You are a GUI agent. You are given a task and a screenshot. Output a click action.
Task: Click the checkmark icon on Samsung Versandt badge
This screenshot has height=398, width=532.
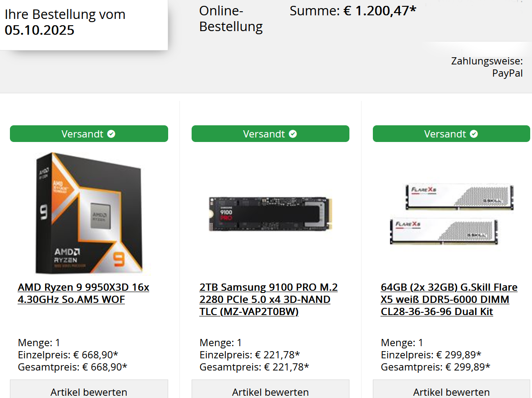click(293, 134)
